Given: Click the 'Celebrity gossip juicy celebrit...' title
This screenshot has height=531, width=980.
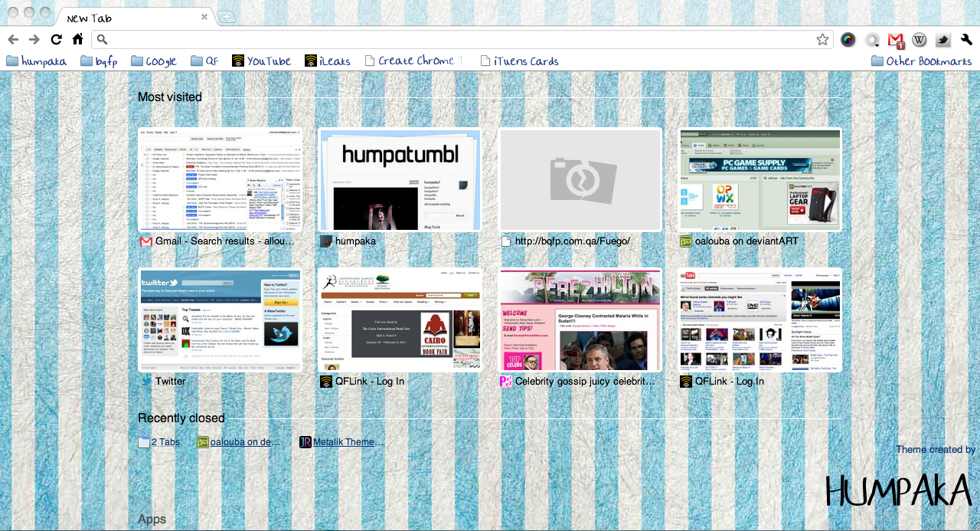Looking at the screenshot, I should (585, 382).
